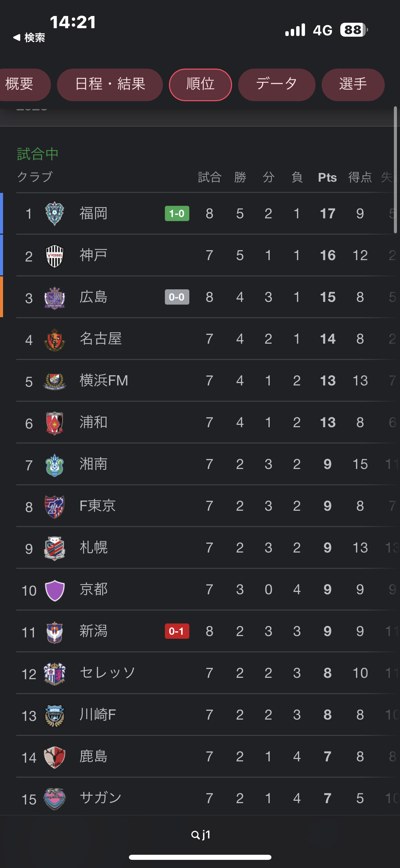Tap the Urawa Reds club crest
Screen dimensions: 400x868
point(55,423)
